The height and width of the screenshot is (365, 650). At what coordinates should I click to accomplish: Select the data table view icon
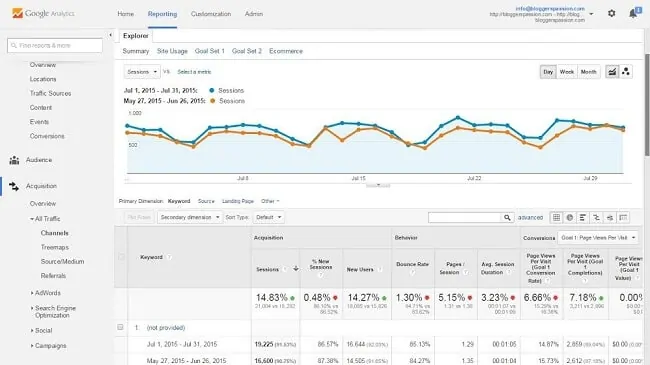(556, 217)
